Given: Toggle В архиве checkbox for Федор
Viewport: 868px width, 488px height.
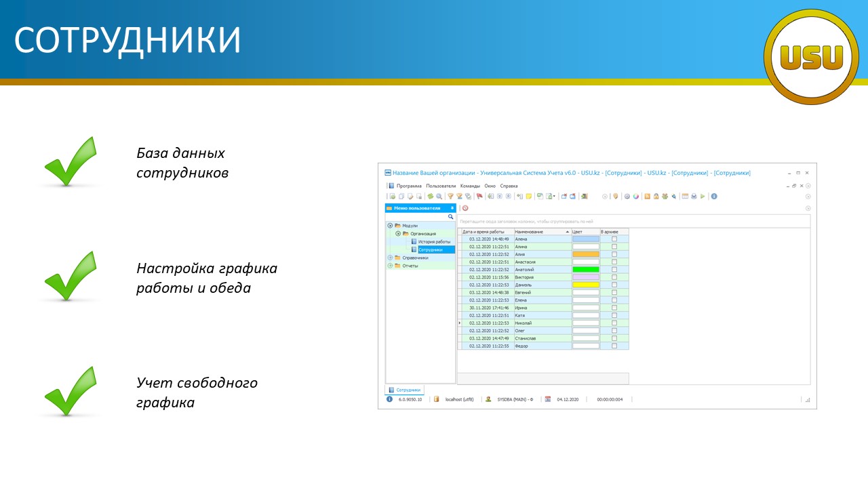Looking at the screenshot, I should 614,346.
